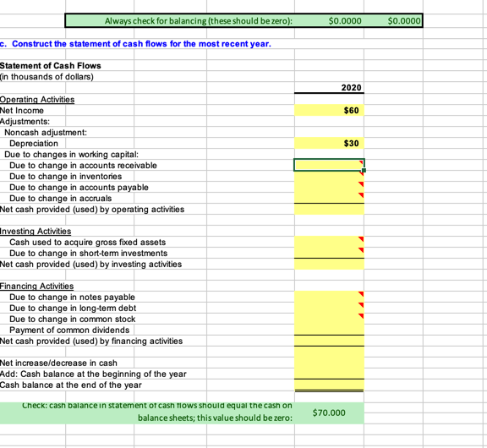The width and height of the screenshot is (487, 448).
Task: Select the net increase/decrease in cash cell
Action: tap(329, 363)
